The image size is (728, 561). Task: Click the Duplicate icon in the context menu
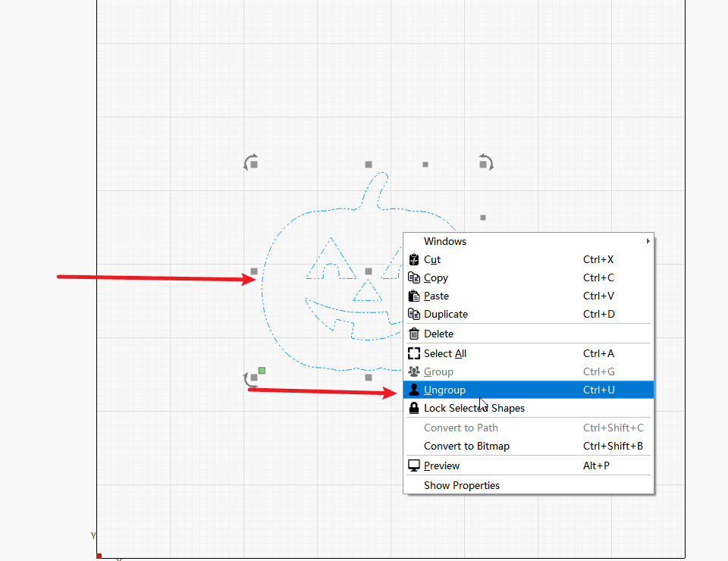pos(414,314)
